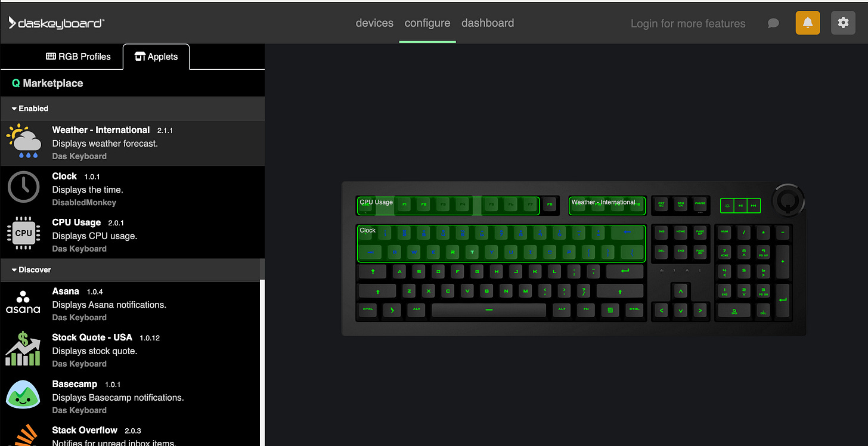Image resolution: width=868 pixels, height=446 pixels.
Task: Select the FN key on the keyboard
Action: pyautogui.click(x=587, y=310)
